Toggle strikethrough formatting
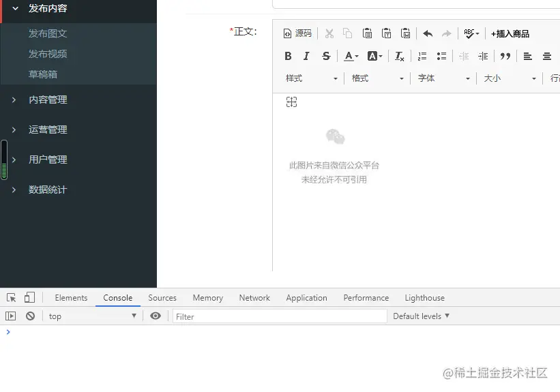Screen dimensions: 560x392 326,56
